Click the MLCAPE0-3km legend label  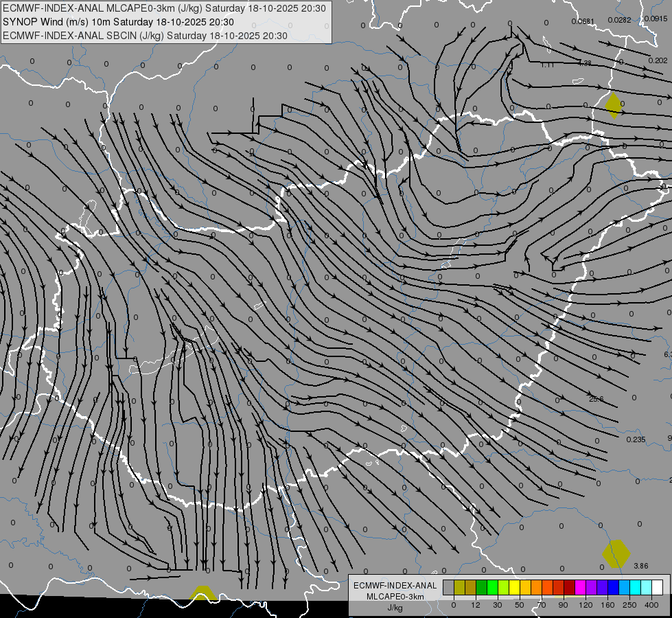point(395,597)
